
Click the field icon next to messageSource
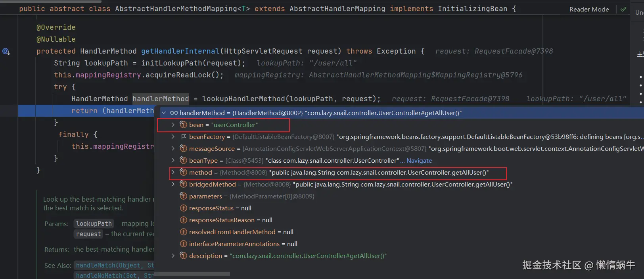(183, 148)
